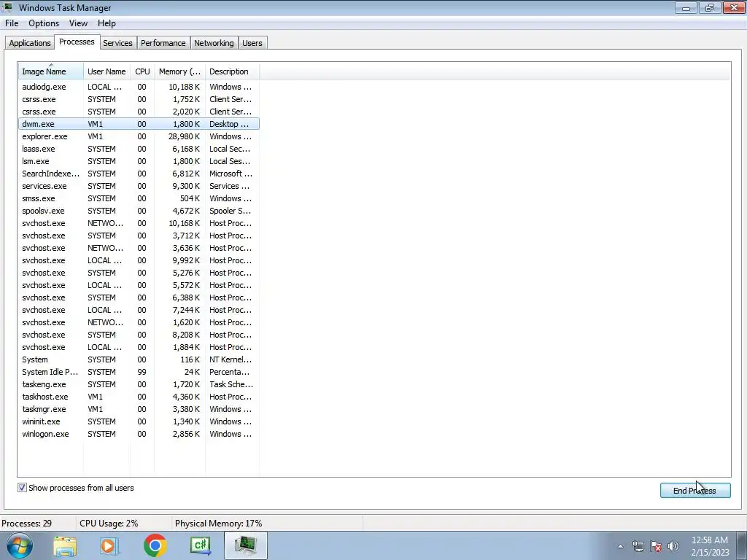Select the taskmgr.exe process
Viewport: 747px width, 560px height.
point(139,408)
